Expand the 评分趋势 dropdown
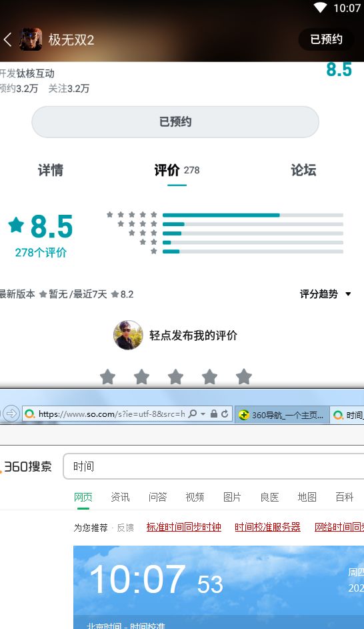Image resolution: width=364 pixels, height=629 pixels. tap(325, 294)
